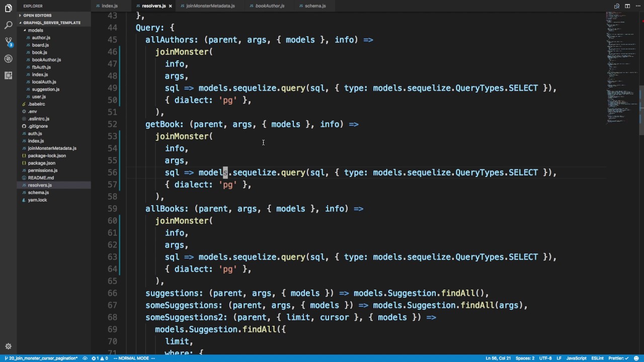
Task: Open the Search view in activity bar
Action: pyautogui.click(x=8, y=25)
